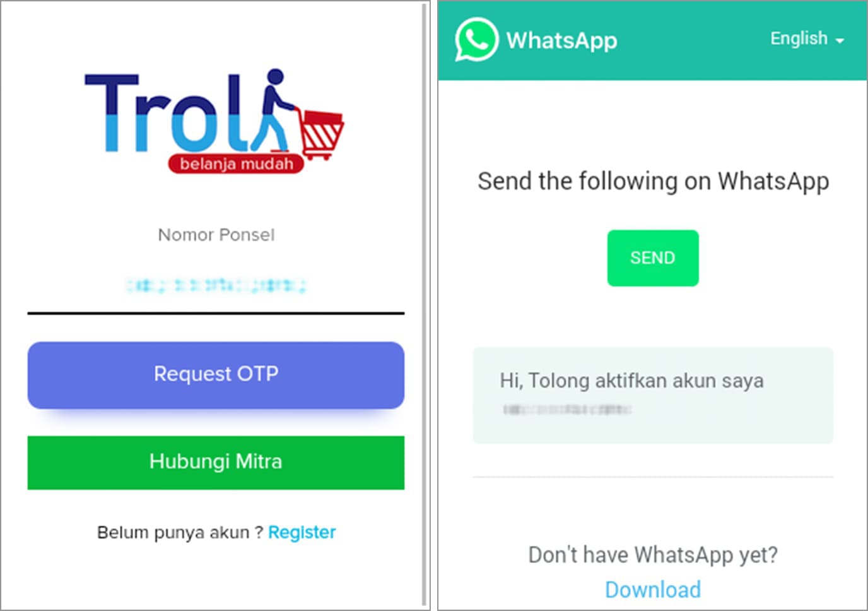Click the language dropdown caret arrow
This screenshot has width=868, height=611.
coord(840,40)
